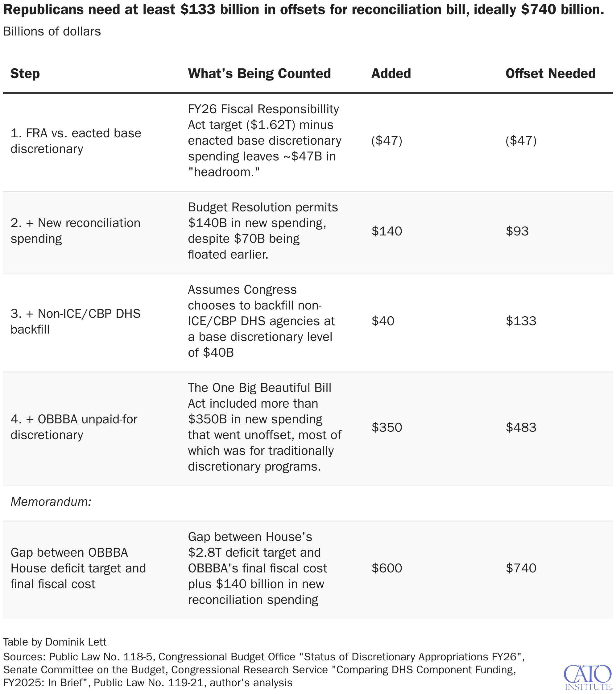Click the $140 value in Added column
Image resolution: width=616 pixels, height=694 pixels.
(x=387, y=231)
